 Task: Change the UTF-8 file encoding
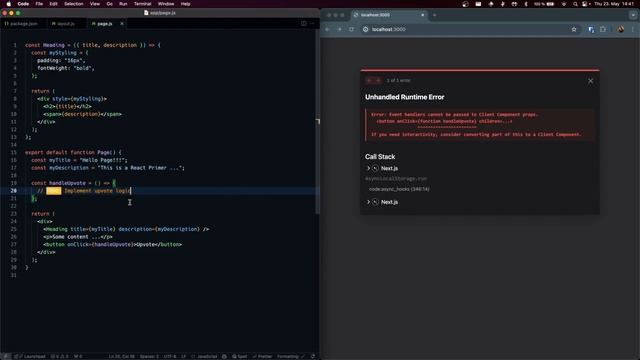pos(170,356)
